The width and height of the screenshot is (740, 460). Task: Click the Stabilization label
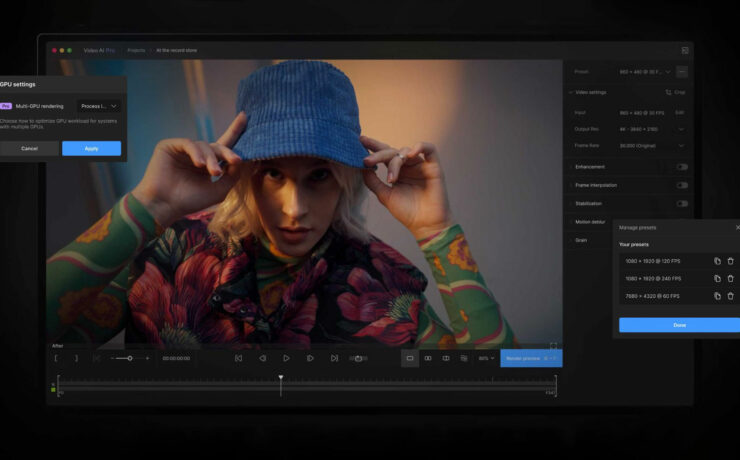tap(589, 203)
